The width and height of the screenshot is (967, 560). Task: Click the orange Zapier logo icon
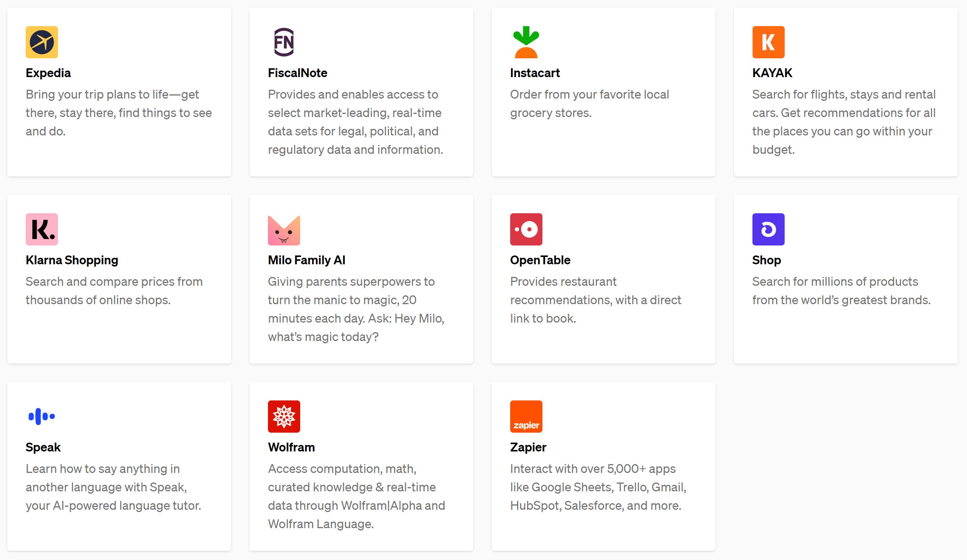pyautogui.click(x=526, y=417)
